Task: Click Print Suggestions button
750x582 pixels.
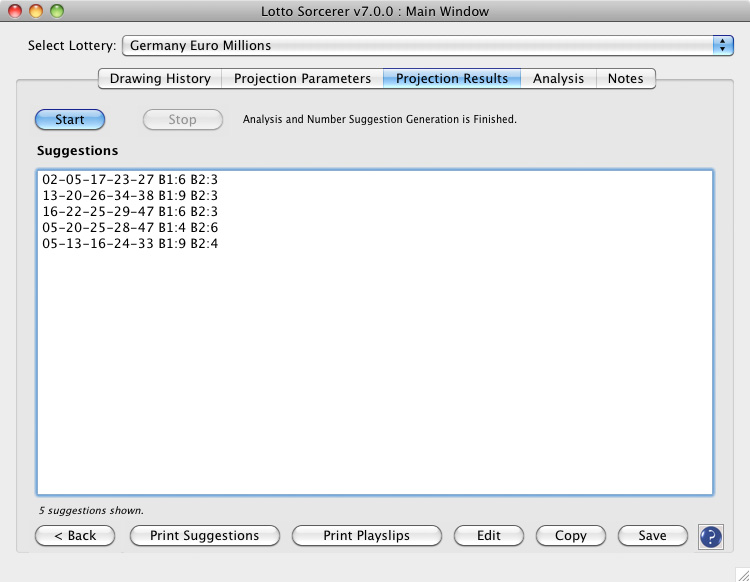Action: click(x=205, y=536)
